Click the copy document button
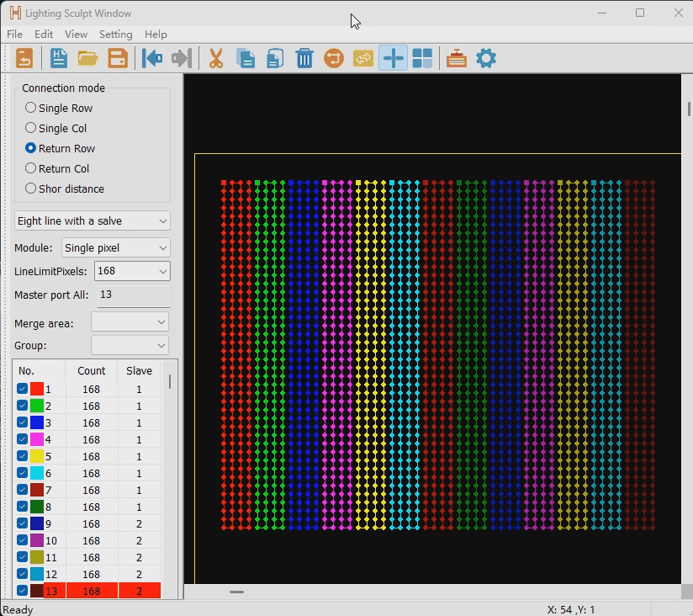 (x=246, y=58)
